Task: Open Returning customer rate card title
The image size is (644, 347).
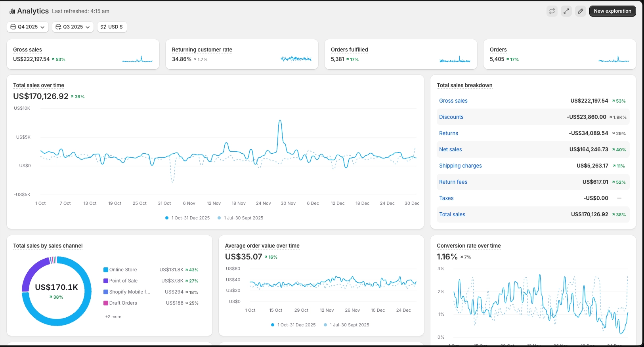Action: [202, 50]
